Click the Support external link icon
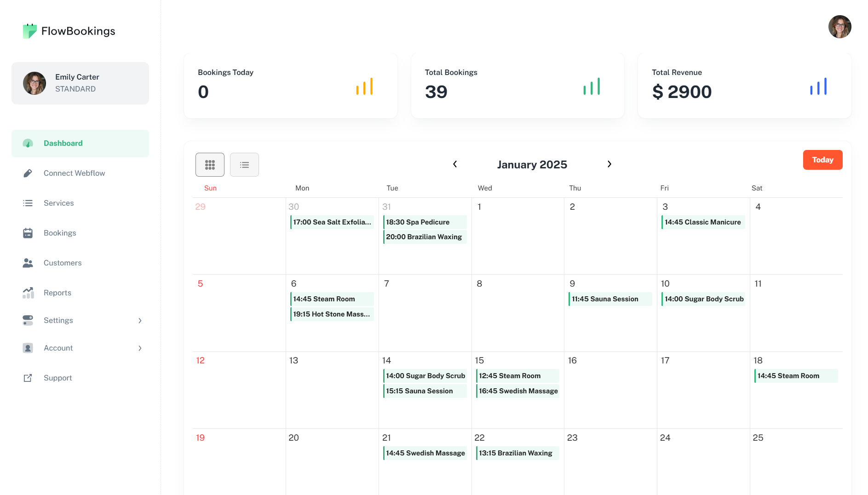Screen dimensions: 868x495 (28, 378)
